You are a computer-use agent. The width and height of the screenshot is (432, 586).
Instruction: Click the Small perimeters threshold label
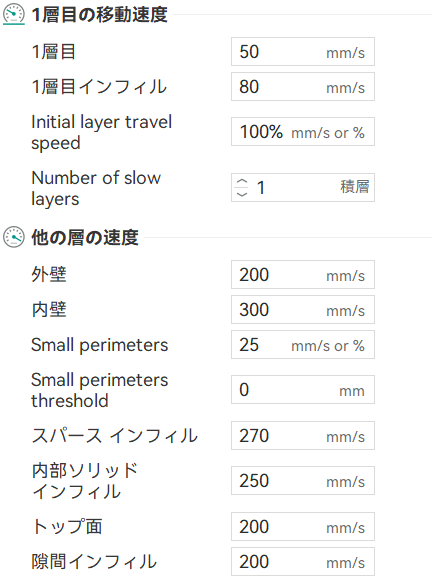[100, 390]
